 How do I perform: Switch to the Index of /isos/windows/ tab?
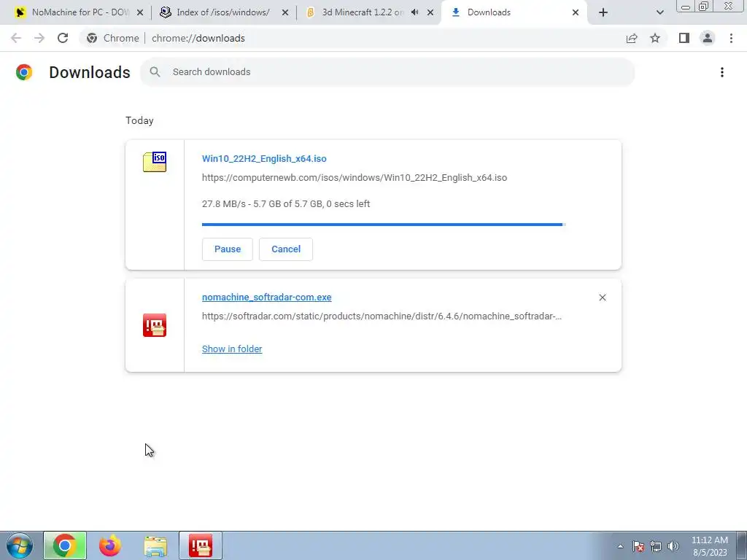click(223, 12)
